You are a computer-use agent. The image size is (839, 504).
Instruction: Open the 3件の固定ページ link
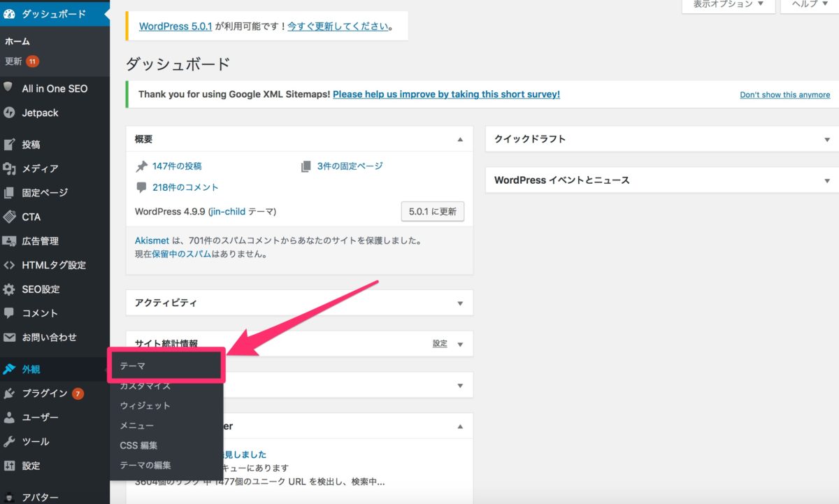tap(350, 166)
